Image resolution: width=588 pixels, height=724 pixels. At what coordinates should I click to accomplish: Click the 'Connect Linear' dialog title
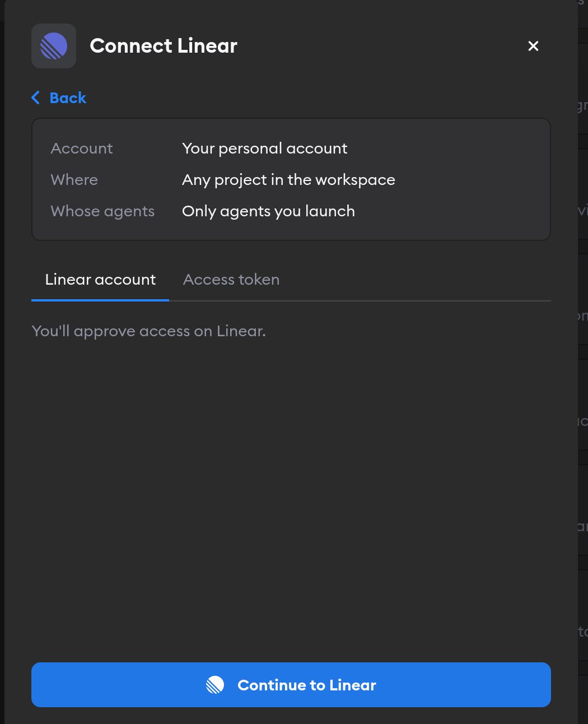164,46
